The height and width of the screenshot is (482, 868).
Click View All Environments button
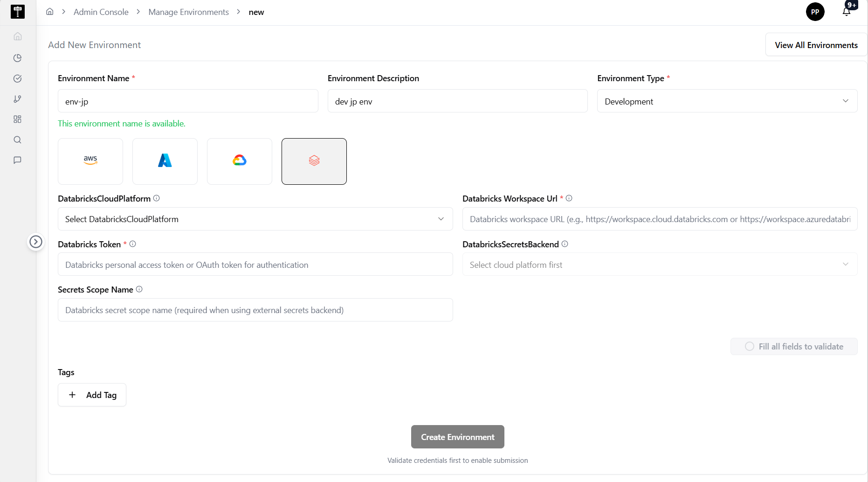tap(816, 45)
